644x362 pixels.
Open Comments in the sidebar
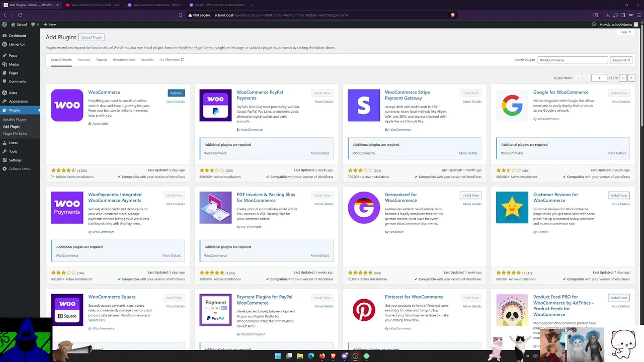tap(17, 81)
